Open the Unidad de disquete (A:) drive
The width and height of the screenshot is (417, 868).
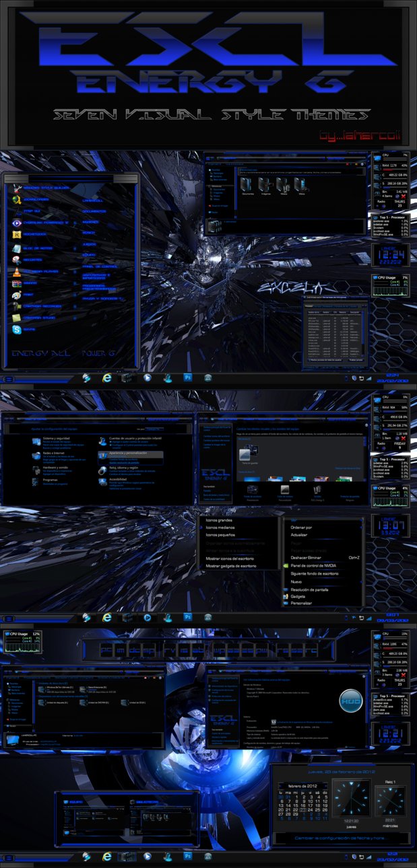53,702
